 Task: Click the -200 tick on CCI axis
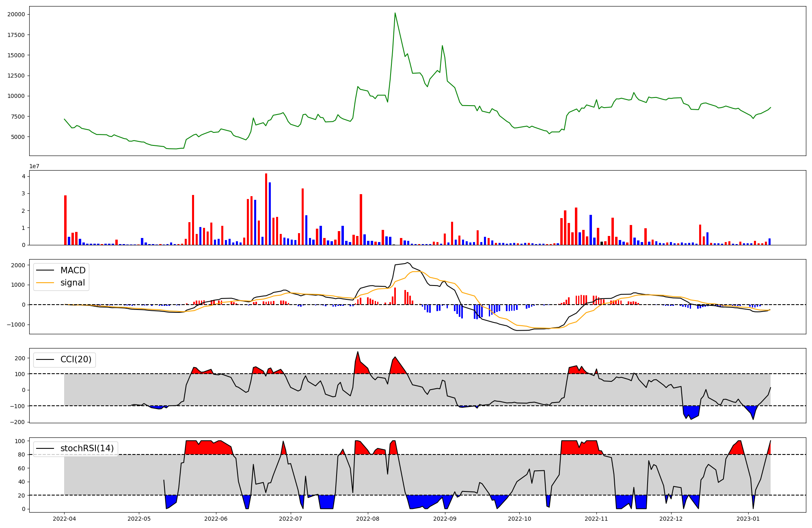[17, 422]
